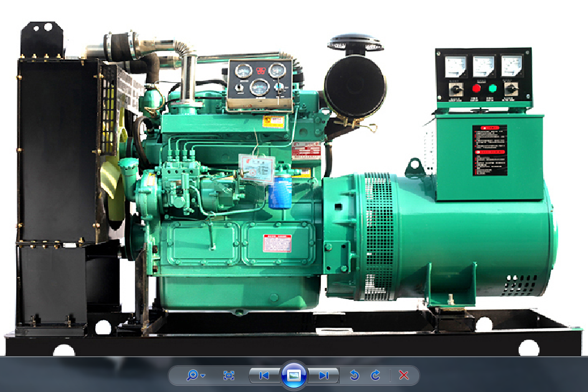The width and height of the screenshot is (588, 392).
Task: Rotate the image clockwise
Action: click(376, 375)
